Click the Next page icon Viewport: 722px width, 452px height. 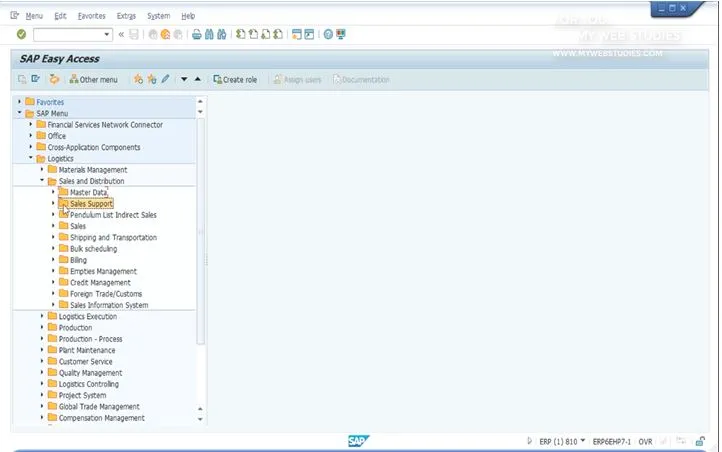(x=266, y=35)
